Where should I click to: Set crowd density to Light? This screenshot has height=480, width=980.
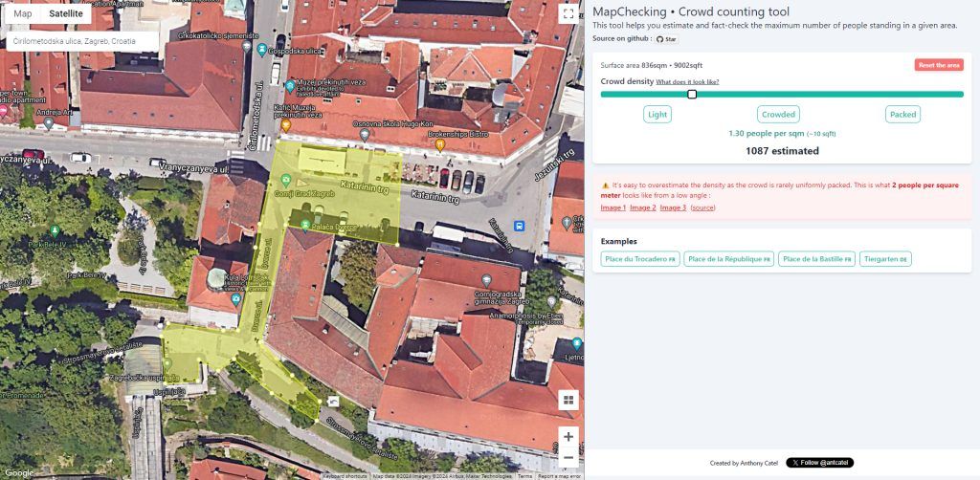(657, 114)
